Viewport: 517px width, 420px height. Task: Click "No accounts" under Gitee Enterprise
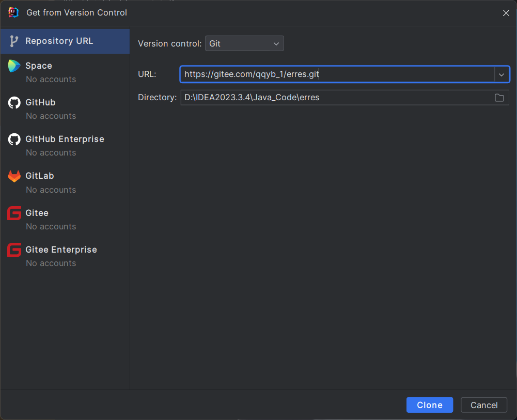[51, 263]
